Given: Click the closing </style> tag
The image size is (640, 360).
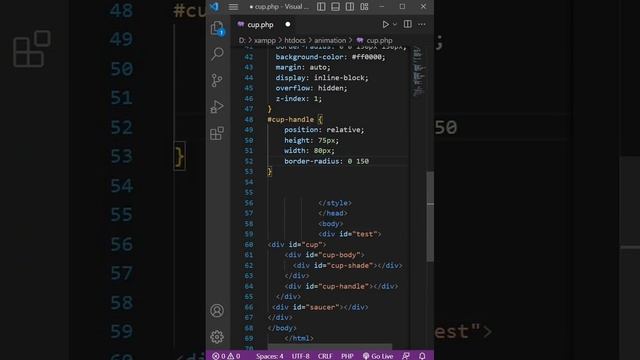Looking at the screenshot, I should pos(335,203).
